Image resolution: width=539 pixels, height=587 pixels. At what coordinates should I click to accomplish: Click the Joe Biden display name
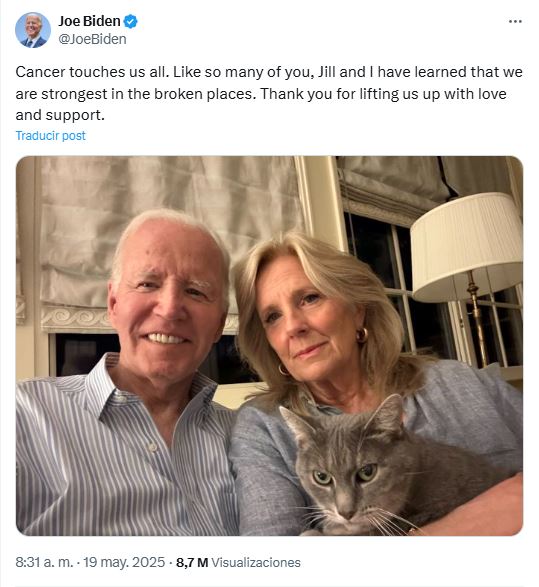point(89,21)
